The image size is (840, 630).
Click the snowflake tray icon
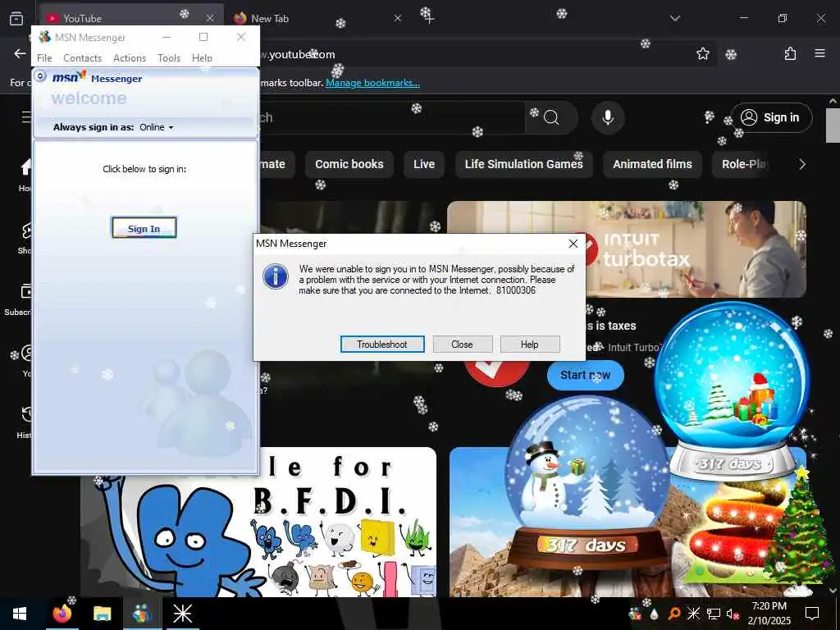(693, 614)
